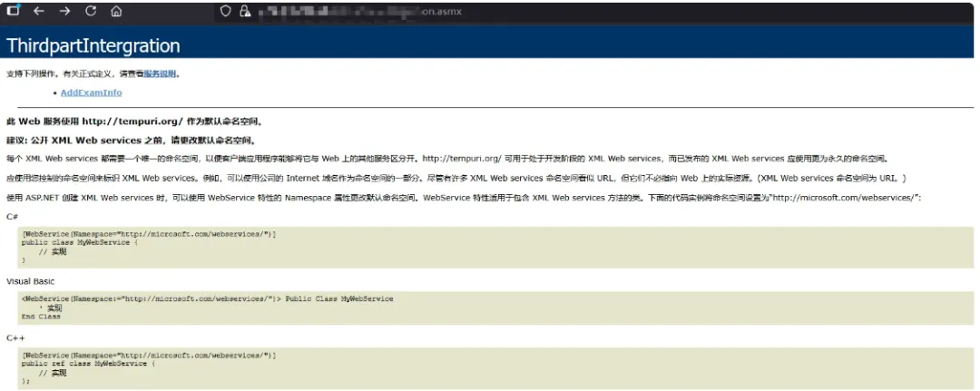Click the Visual Basic label
Viewport: 980px width, 391px height.
(30, 281)
